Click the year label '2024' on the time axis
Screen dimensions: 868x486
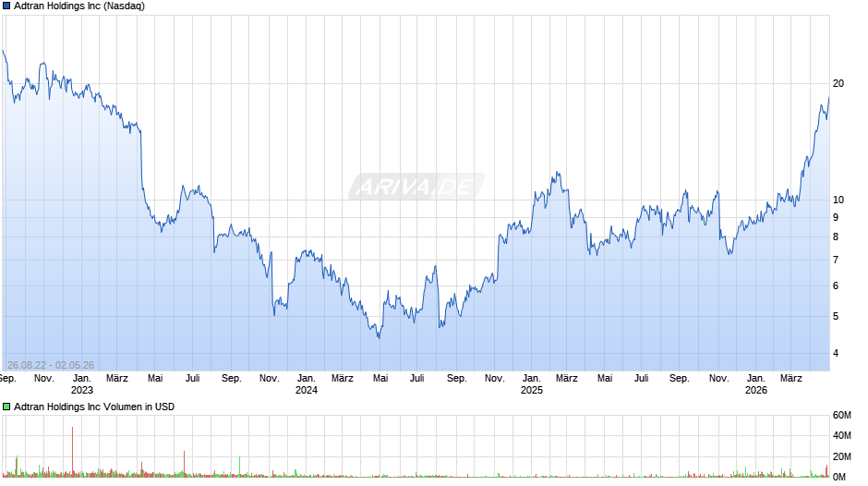(x=307, y=390)
